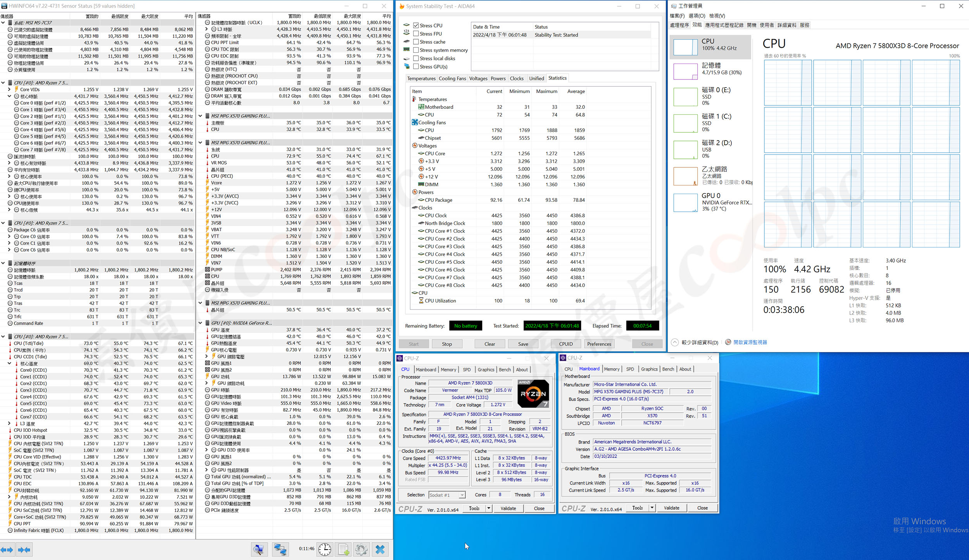Image resolution: width=969 pixels, height=560 pixels.
Task: Click Ryzen logo in CPU-Z
Action: pos(533,393)
